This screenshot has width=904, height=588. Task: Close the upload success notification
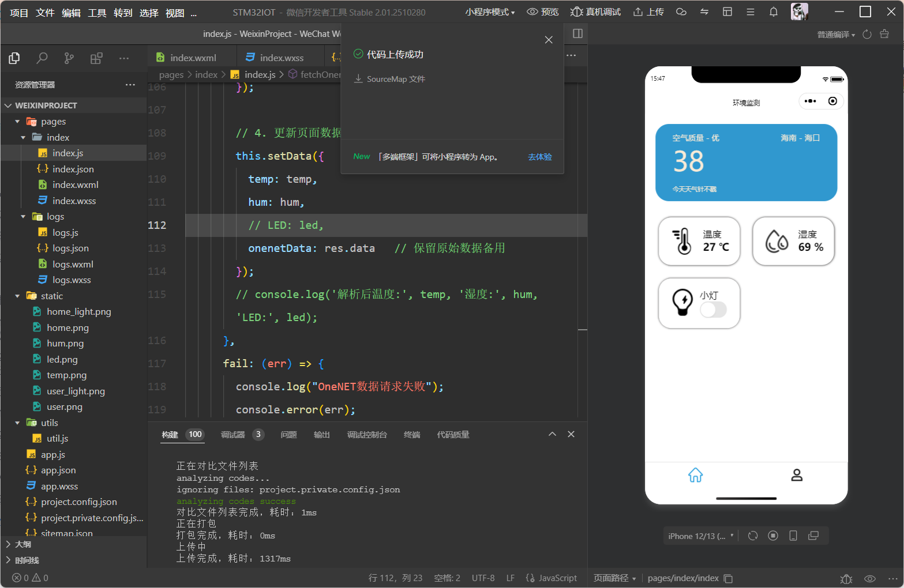pyautogui.click(x=549, y=40)
